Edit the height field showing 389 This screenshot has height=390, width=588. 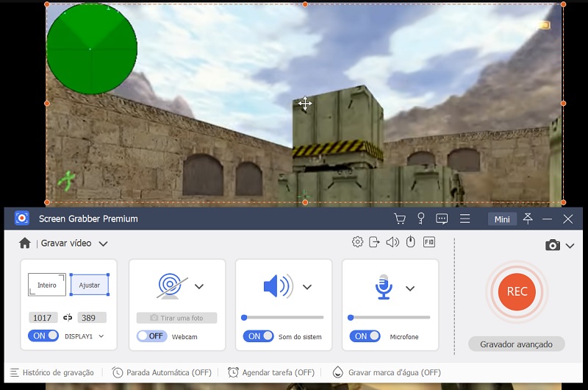point(92,318)
